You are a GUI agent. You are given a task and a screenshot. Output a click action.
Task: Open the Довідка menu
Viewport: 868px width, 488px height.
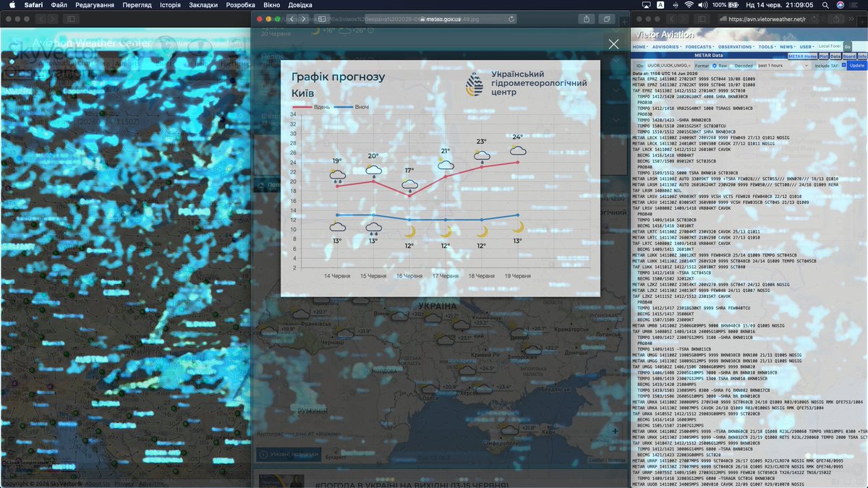tap(300, 4)
